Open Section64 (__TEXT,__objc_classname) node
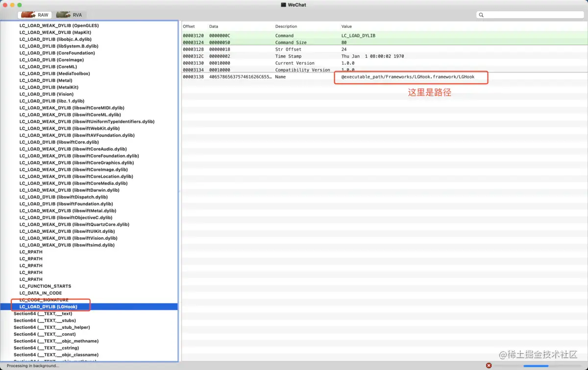Screen dimensions: 588x370 (x=56, y=354)
